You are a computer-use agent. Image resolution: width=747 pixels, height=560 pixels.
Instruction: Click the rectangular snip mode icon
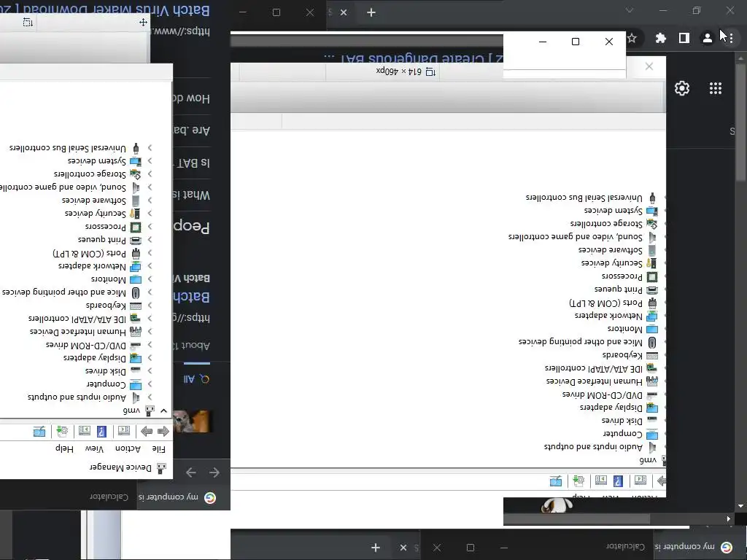point(28,23)
